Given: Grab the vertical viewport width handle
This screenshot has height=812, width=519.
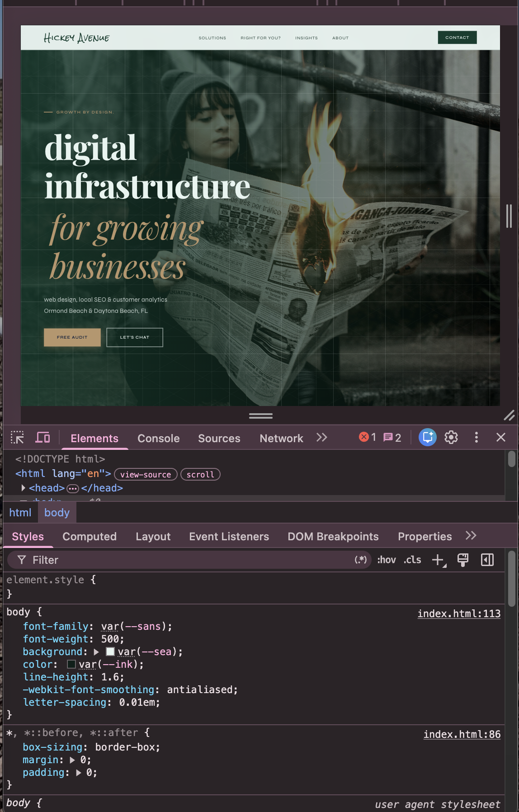Looking at the screenshot, I should click(509, 216).
